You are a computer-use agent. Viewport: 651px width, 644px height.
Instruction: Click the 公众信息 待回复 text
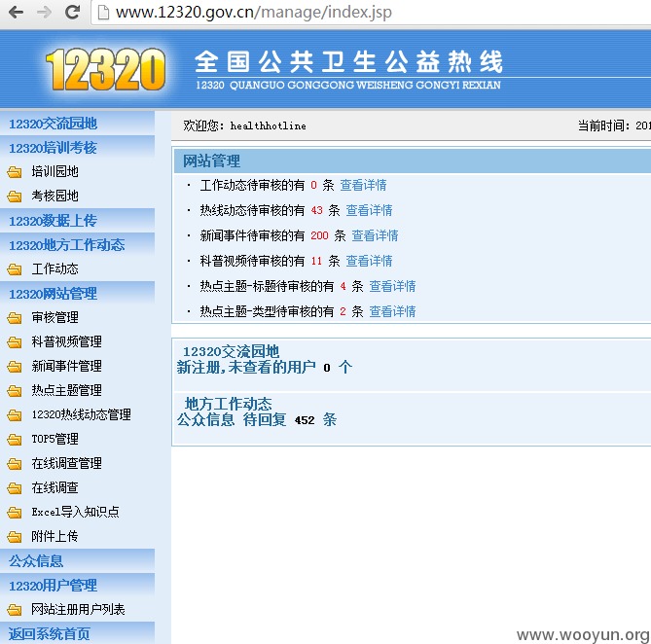(232, 419)
